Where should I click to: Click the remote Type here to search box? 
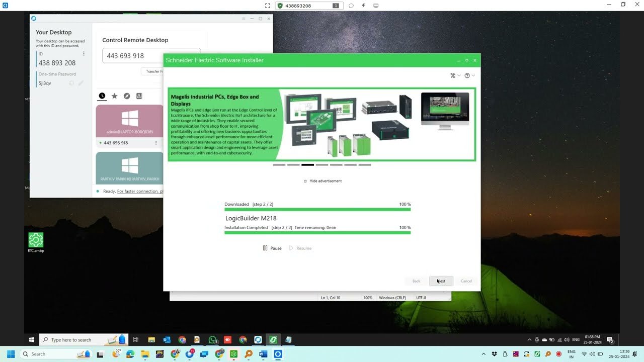83,340
